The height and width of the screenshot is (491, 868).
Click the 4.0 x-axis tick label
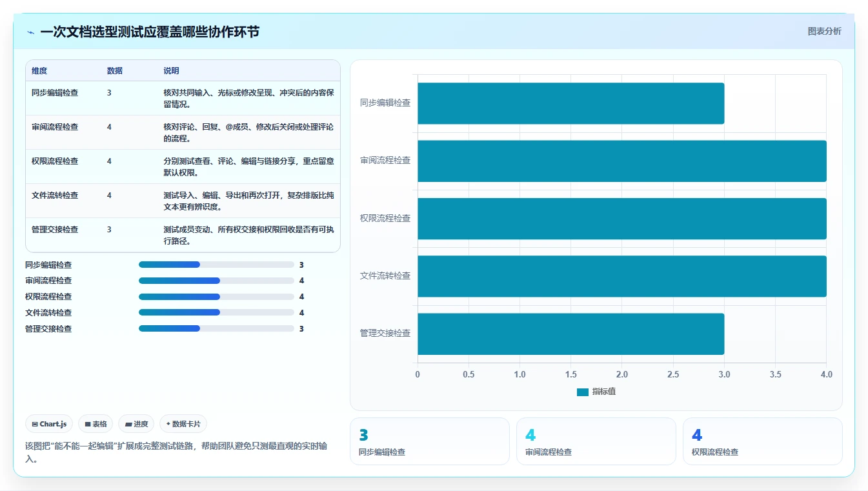826,375
